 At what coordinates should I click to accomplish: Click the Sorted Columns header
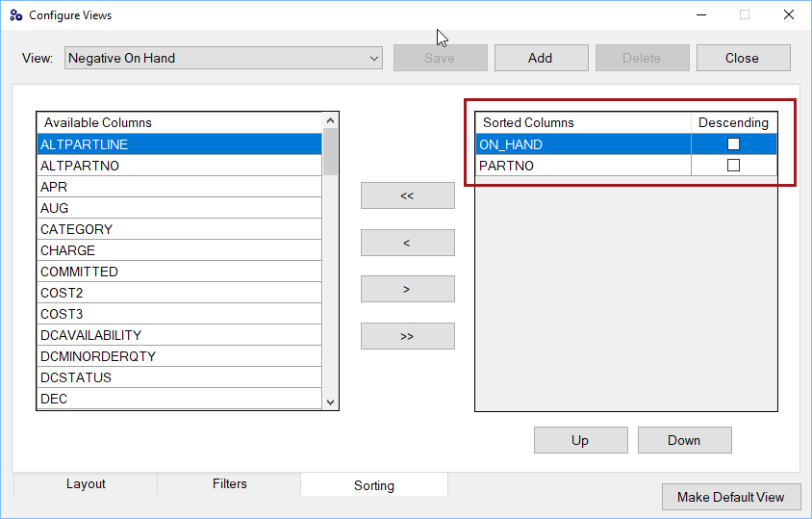(x=583, y=123)
